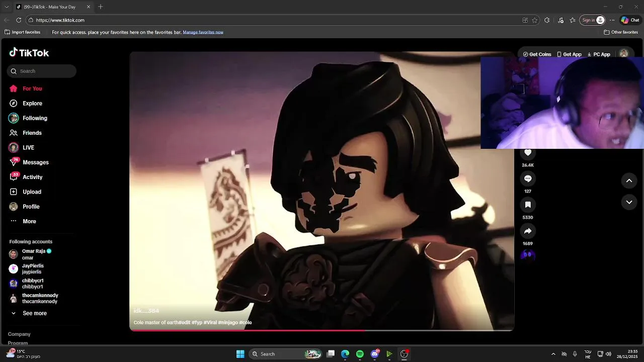Open the Other favorites folder

click(621, 32)
